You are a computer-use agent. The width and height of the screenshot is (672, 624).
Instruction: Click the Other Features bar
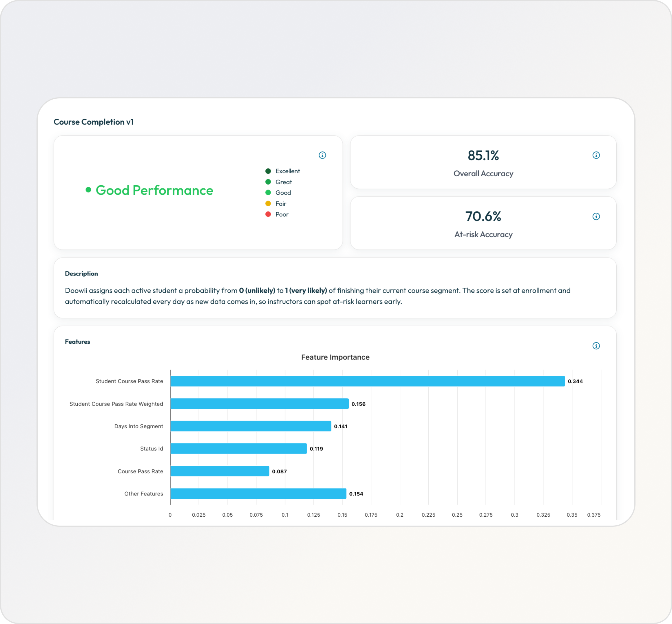coord(258,494)
